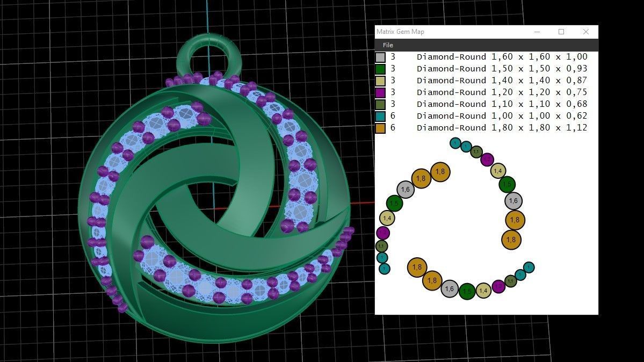
Task: Maximize the Matrix Gem Map window
Action: click(x=561, y=32)
